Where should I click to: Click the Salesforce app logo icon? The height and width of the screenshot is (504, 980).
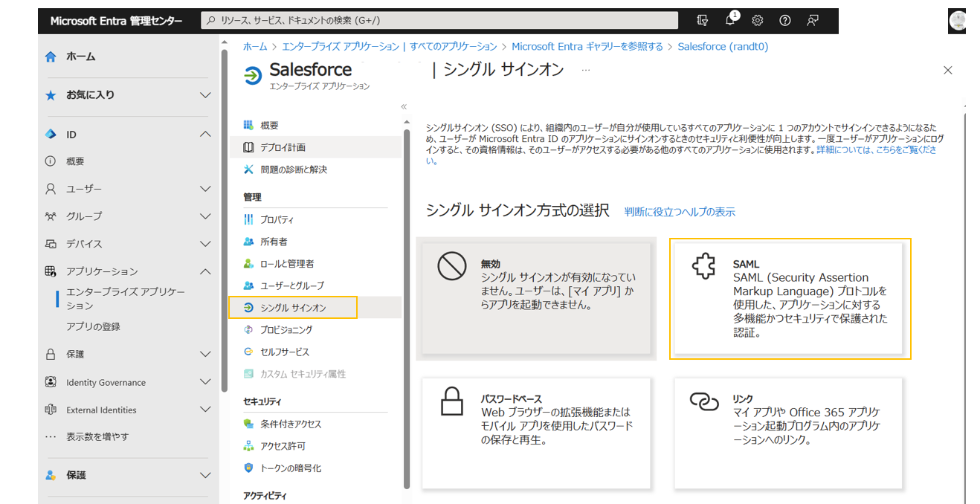tap(253, 75)
